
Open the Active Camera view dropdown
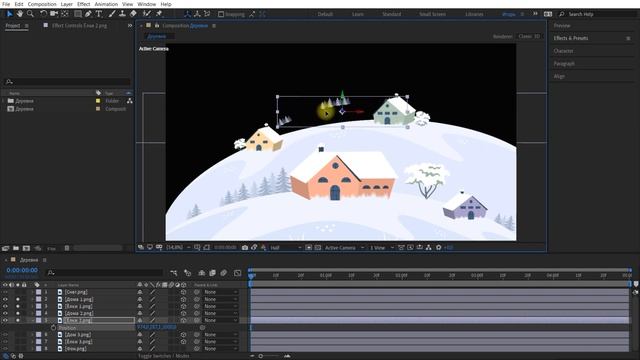pyautogui.click(x=344, y=247)
